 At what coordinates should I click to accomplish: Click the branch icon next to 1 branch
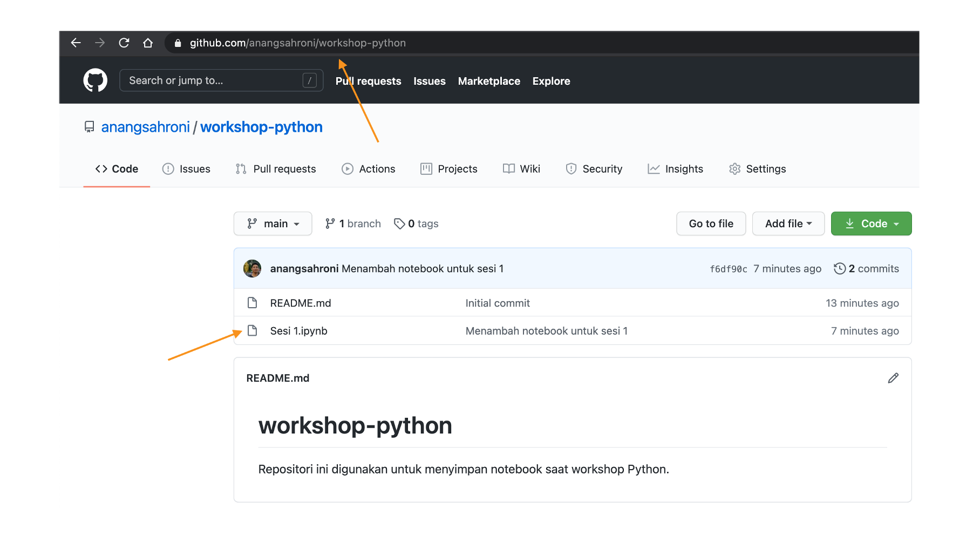[x=330, y=223]
